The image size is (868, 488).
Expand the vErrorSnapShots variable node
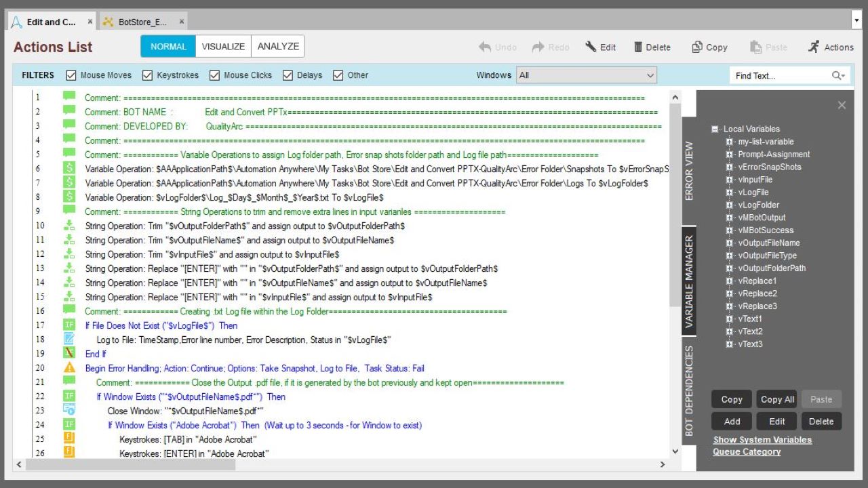[x=730, y=167]
